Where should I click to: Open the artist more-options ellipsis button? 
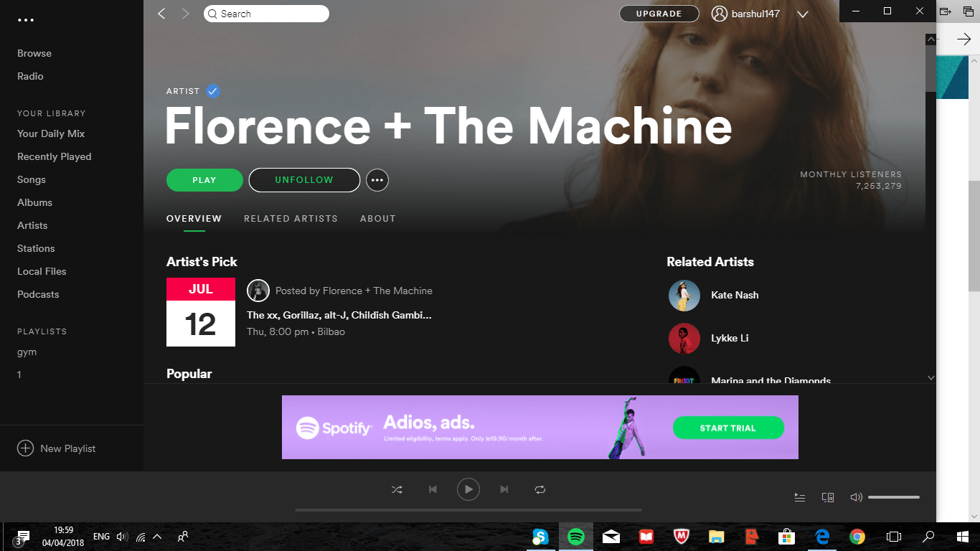click(377, 180)
